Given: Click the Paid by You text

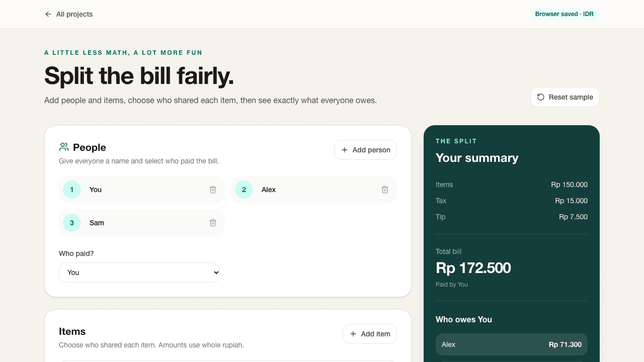Looking at the screenshot, I should click(452, 285).
